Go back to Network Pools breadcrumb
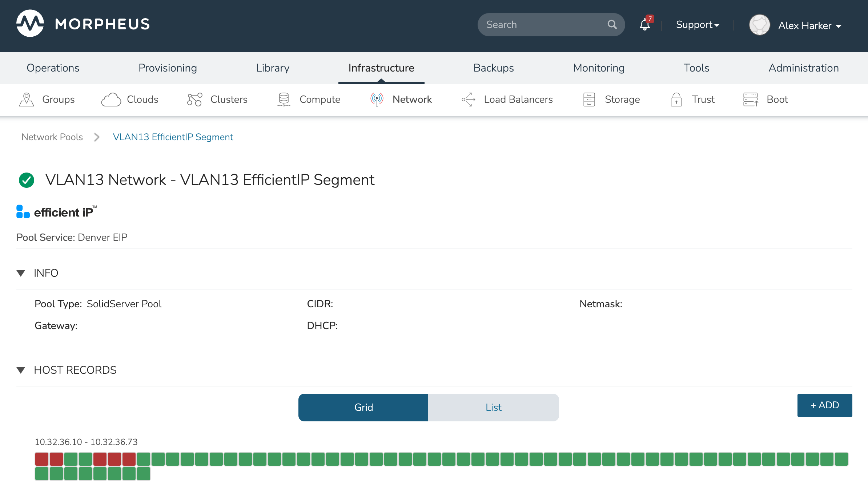 pyautogui.click(x=52, y=137)
